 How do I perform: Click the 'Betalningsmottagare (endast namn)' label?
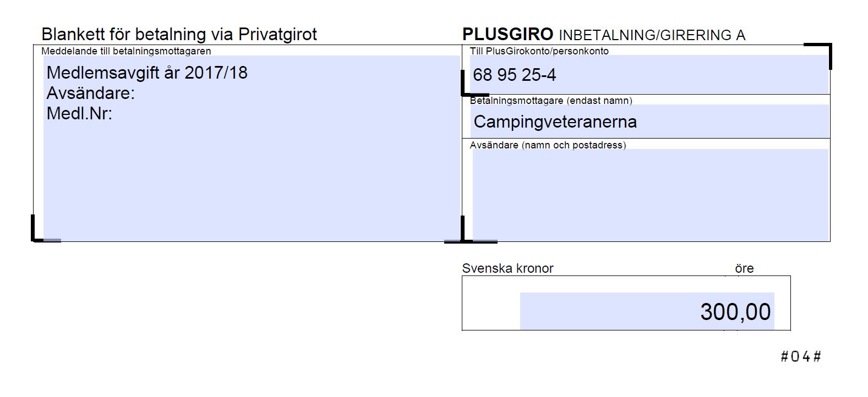[x=551, y=101]
